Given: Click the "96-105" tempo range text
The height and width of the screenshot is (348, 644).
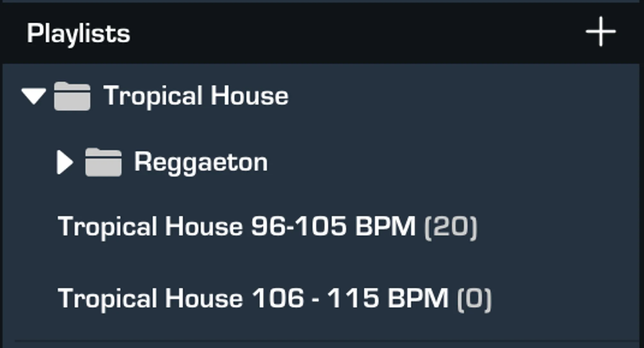Looking at the screenshot, I should (298, 226).
